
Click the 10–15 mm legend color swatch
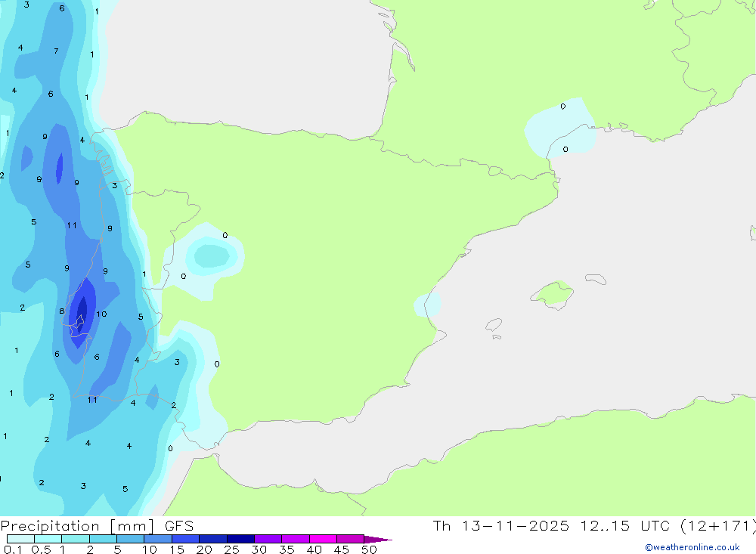158,539
